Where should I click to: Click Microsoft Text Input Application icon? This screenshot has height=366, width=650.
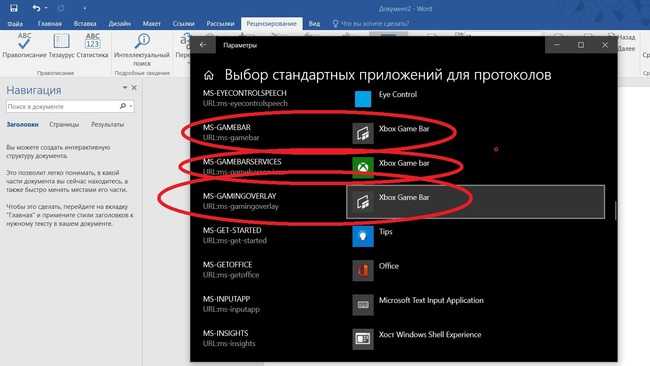point(363,305)
